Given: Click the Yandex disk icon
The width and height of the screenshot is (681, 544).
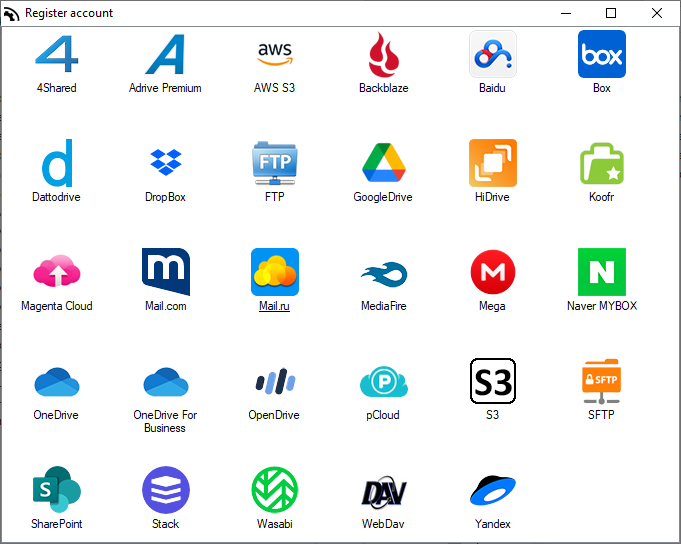Looking at the screenshot, I should 493,490.
